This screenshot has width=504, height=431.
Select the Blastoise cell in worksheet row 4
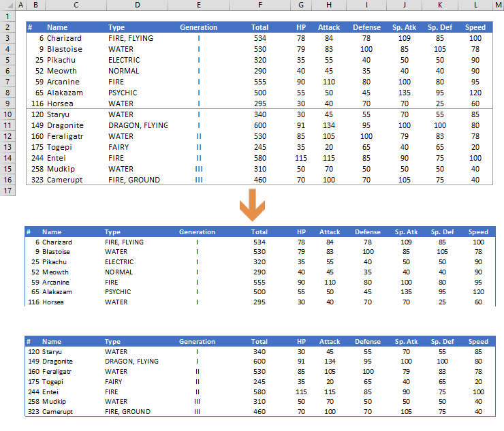(x=76, y=49)
